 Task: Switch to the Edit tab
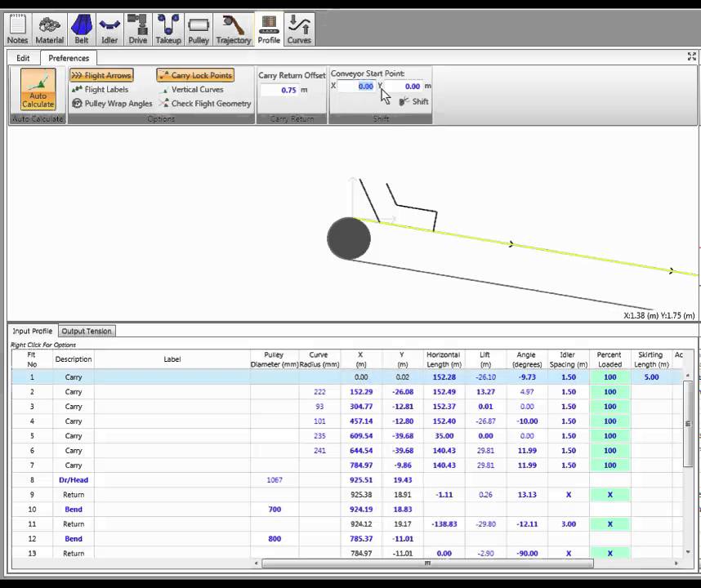pyautogui.click(x=23, y=58)
